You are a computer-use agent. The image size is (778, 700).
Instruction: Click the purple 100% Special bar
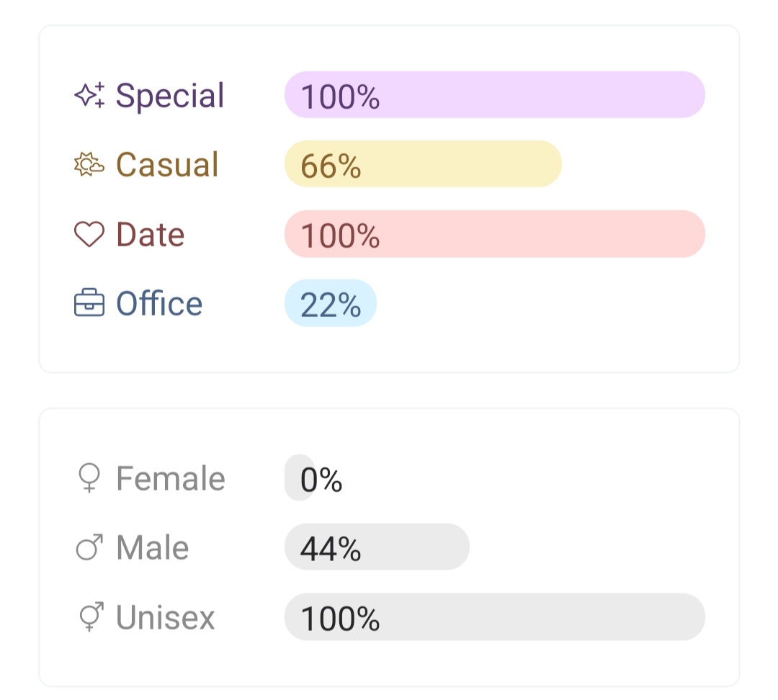(x=494, y=95)
